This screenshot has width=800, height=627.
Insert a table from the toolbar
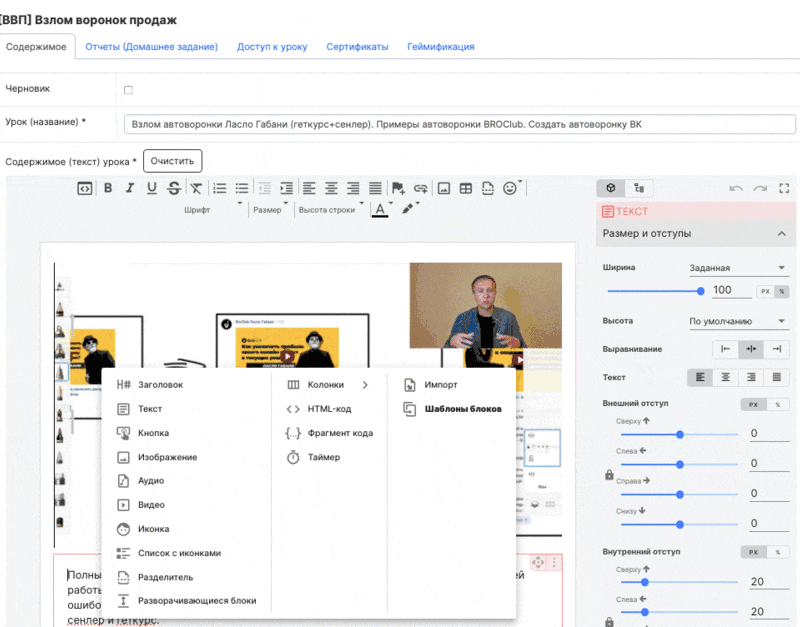466,188
